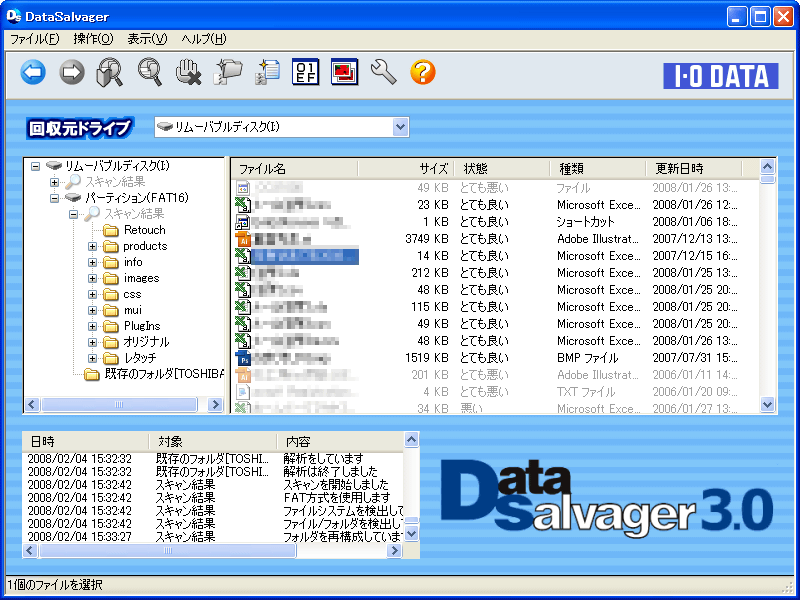800x600 pixels.
Task: Click the file search magnifier icon
Action: (x=149, y=72)
